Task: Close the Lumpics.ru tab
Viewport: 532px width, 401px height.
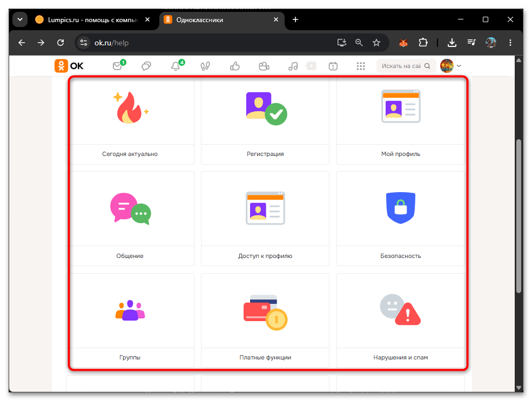Action: pos(147,19)
